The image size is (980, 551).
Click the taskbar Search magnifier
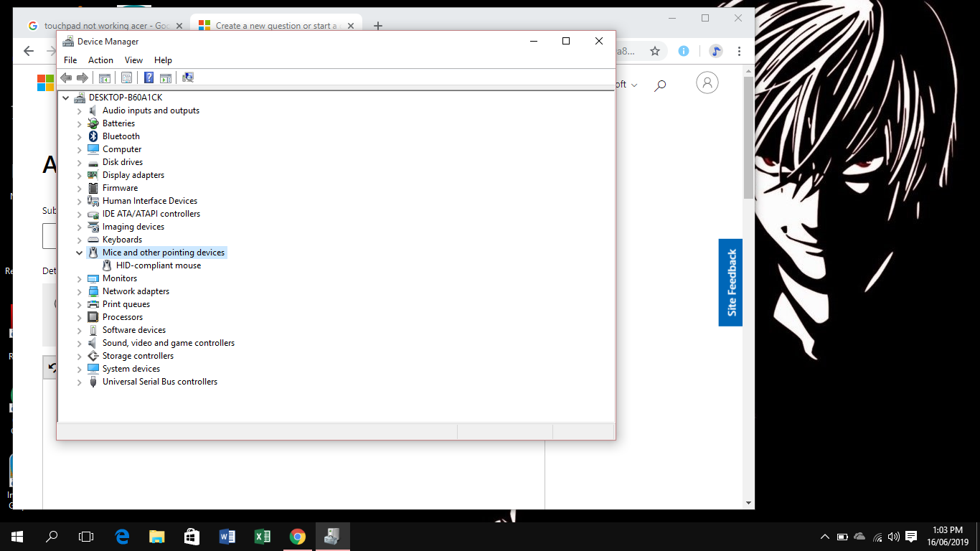52,536
